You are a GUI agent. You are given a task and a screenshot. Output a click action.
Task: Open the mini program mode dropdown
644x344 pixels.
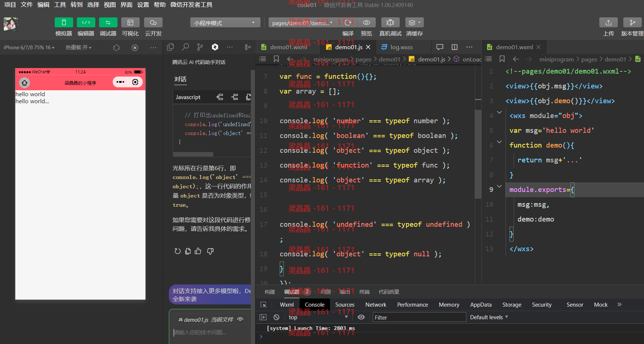[x=225, y=23]
